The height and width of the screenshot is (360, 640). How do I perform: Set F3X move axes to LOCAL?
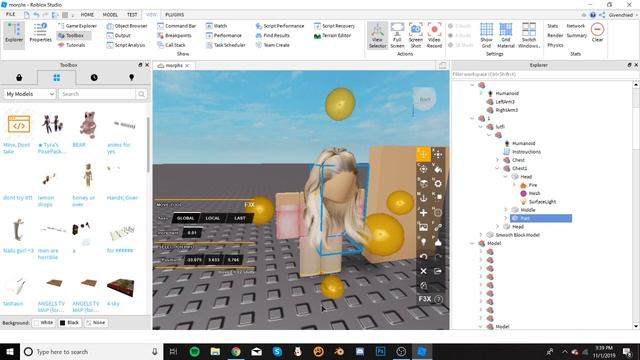pyautogui.click(x=212, y=218)
